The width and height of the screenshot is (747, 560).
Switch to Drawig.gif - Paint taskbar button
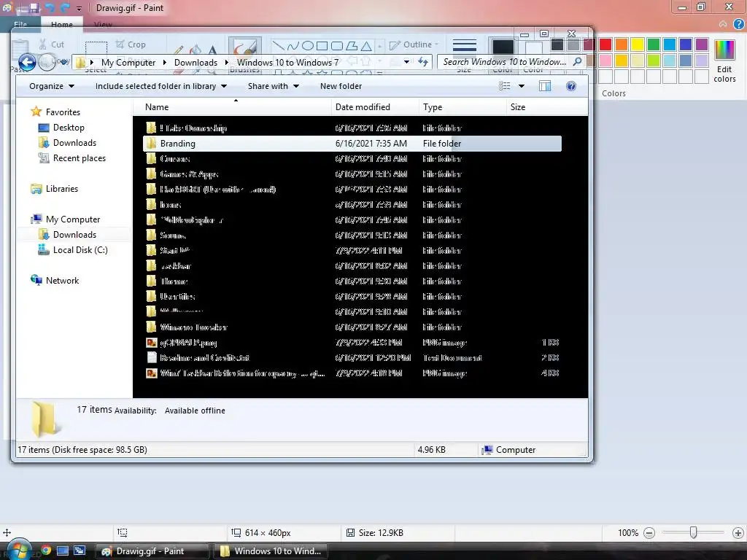pyautogui.click(x=152, y=551)
